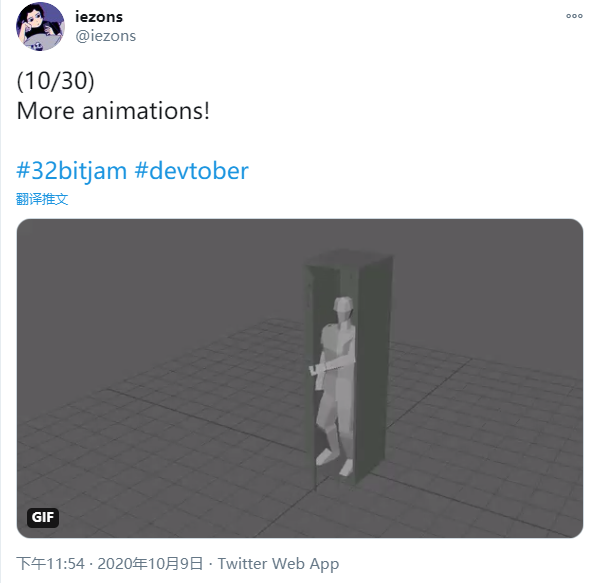Click the "(10/30)" tweet text

tap(55, 81)
